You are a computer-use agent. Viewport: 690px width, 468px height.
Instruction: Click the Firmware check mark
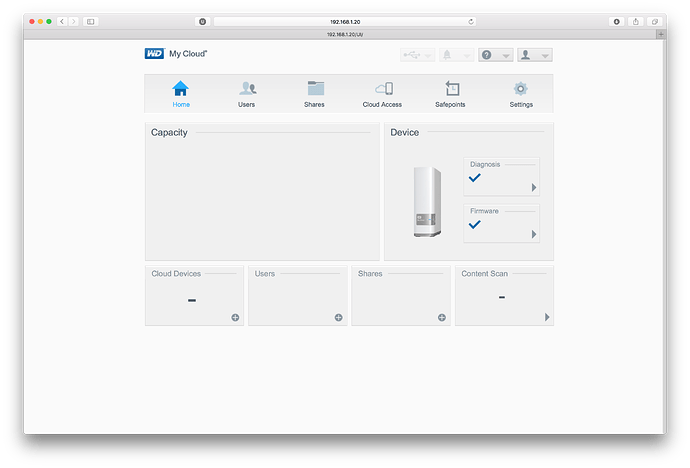tap(474, 224)
